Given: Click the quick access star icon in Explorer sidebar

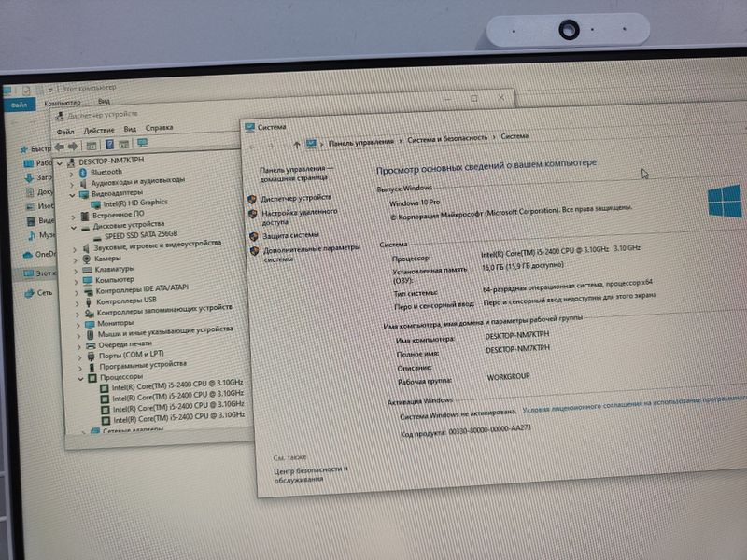Looking at the screenshot, I should [24, 149].
